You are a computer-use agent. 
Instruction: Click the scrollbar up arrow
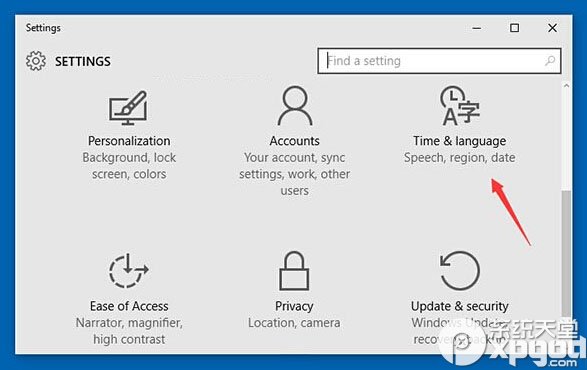[x=566, y=86]
